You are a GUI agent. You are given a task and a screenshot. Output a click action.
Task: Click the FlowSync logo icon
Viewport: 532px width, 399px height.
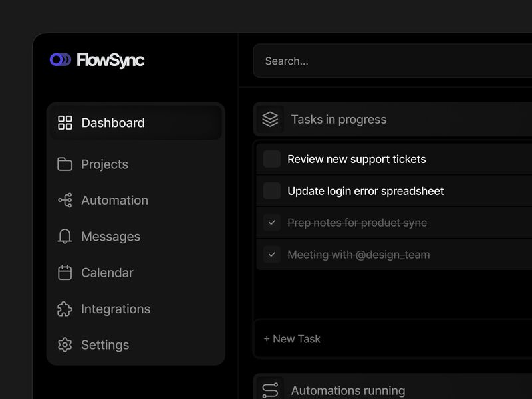tap(61, 61)
